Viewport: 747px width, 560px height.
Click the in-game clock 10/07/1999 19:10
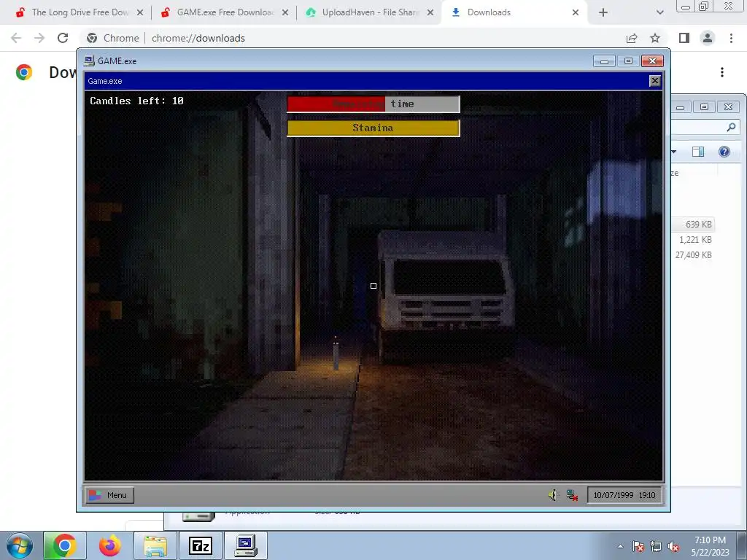[x=624, y=495]
